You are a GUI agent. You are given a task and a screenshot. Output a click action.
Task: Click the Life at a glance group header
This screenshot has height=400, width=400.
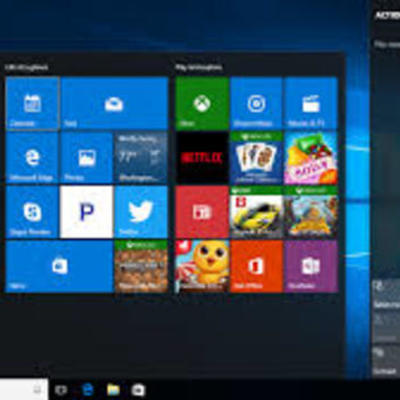click(x=27, y=68)
